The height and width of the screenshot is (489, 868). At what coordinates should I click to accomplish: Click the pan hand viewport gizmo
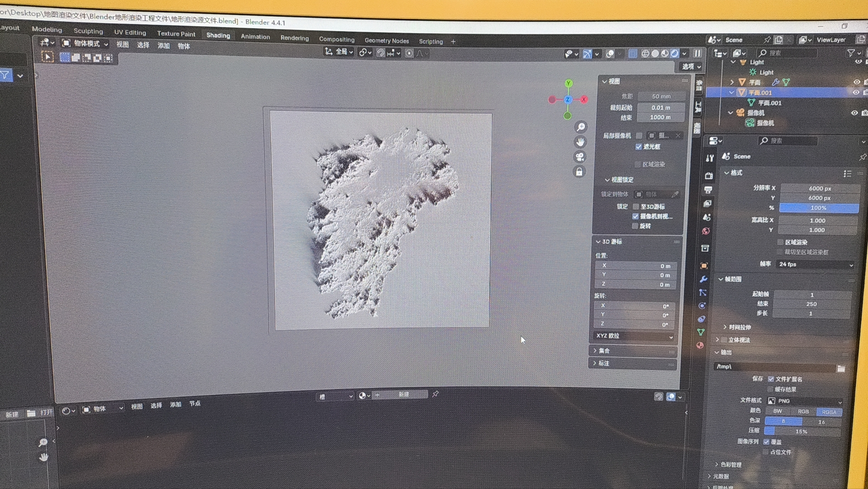[x=580, y=142]
